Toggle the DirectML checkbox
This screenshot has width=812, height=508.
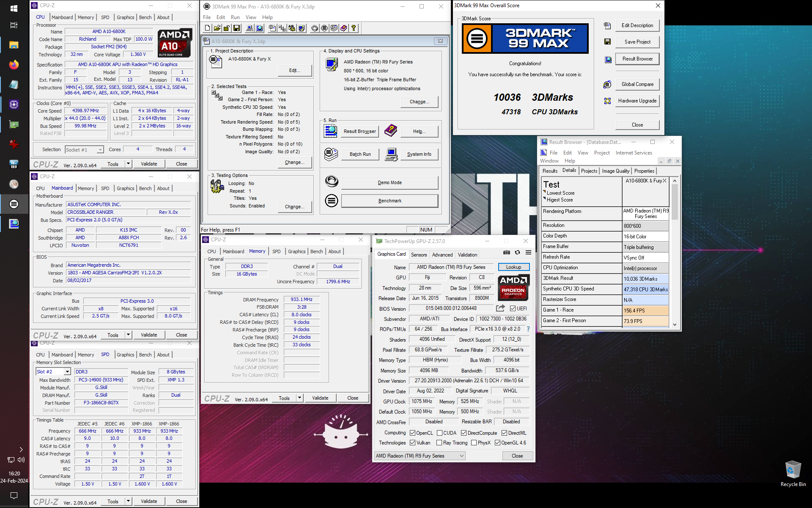pos(504,433)
